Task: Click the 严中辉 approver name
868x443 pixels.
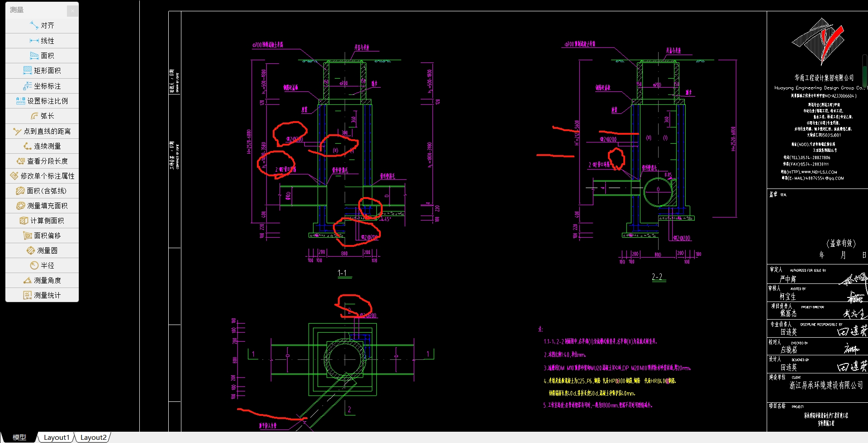Action: (x=788, y=279)
